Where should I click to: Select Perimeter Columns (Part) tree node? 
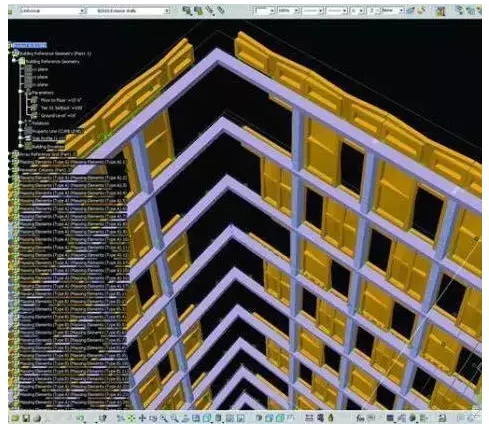43,170
